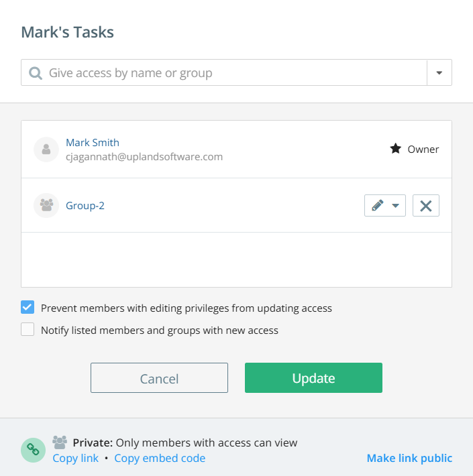The image size is (473, 476).
Task: Click the pencil edit-permission icon for Group-2
Action: (x=378, y=206)
